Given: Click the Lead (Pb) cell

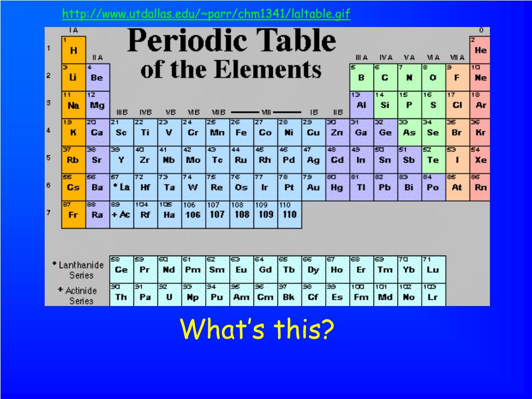Looking at the screenshot, I should point(385,187).
